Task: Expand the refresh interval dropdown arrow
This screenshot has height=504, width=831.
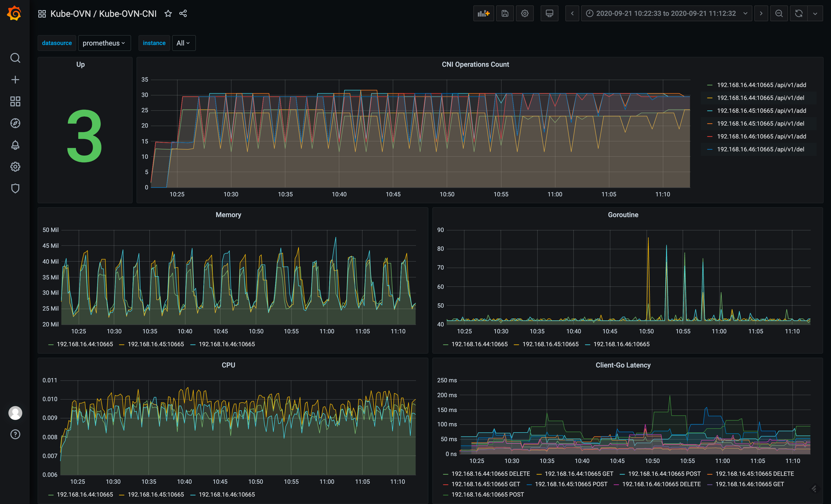Action: pos(815,14)
